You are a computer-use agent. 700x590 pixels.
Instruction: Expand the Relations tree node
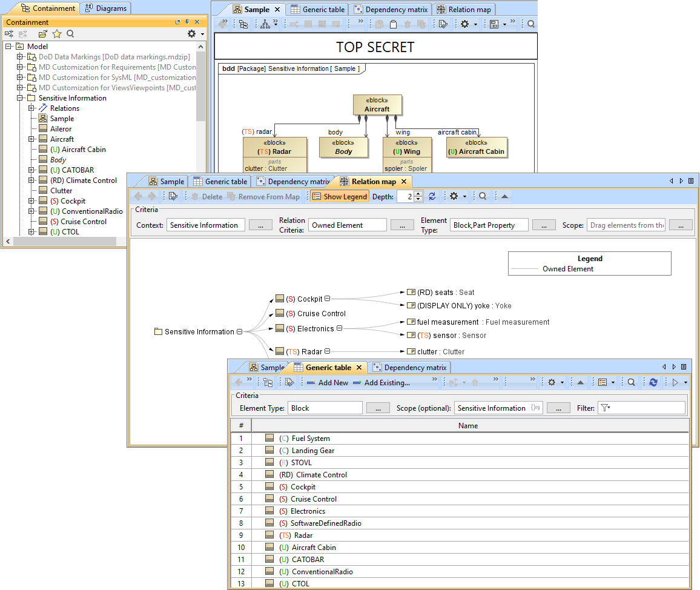pyautogui.click(x=31, y=108)
